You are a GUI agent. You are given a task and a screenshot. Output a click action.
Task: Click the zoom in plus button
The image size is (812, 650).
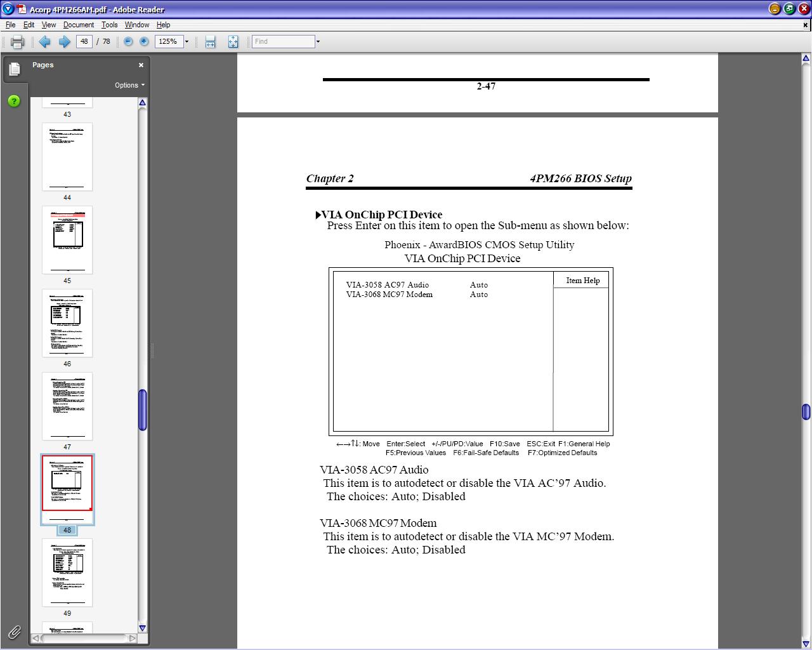tap(144, 41)
